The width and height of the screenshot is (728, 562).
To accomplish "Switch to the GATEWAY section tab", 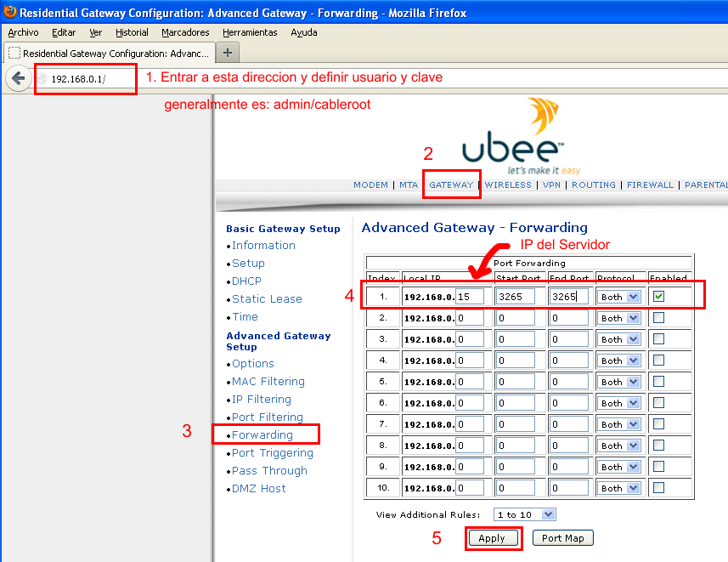I will click(x=451, y=184).
